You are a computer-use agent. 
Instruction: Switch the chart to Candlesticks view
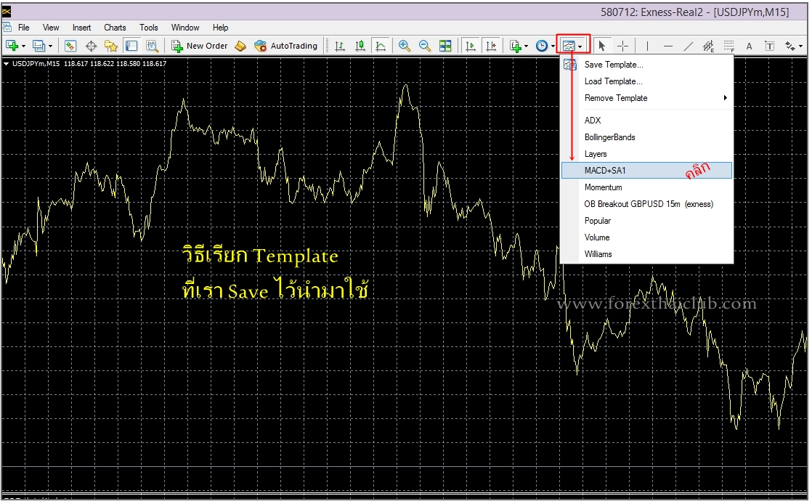(x=360, y=46)
